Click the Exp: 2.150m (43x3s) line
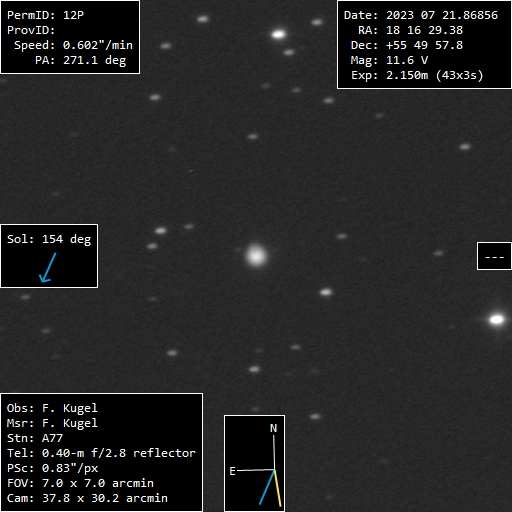The width and height of the screenshot is (512, 512). click(417, 75)
